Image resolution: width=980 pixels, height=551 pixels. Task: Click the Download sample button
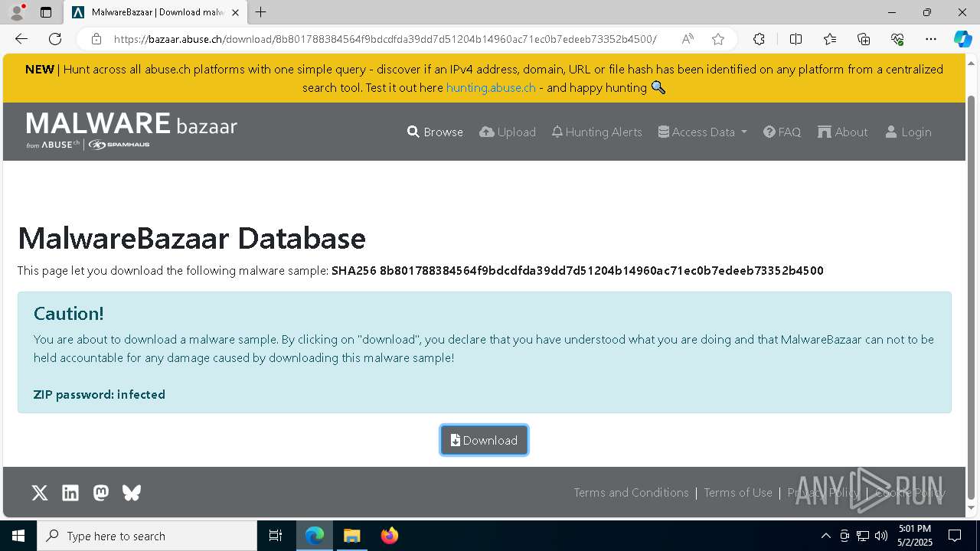484,440
